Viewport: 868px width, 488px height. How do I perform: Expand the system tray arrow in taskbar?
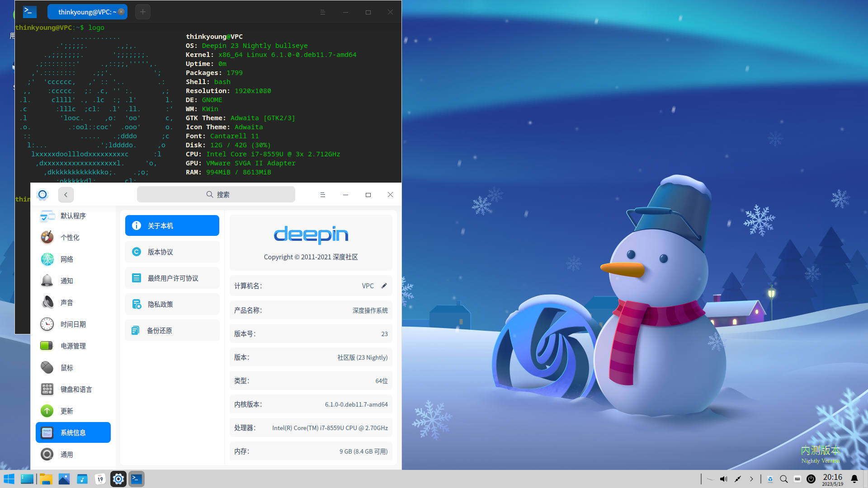pos(751,479)
